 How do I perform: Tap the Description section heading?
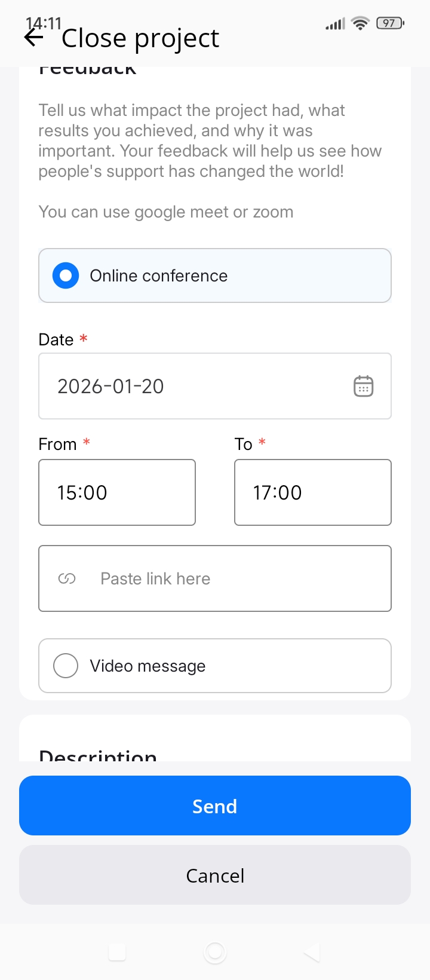pyautogui.click(x=98, y=754)
